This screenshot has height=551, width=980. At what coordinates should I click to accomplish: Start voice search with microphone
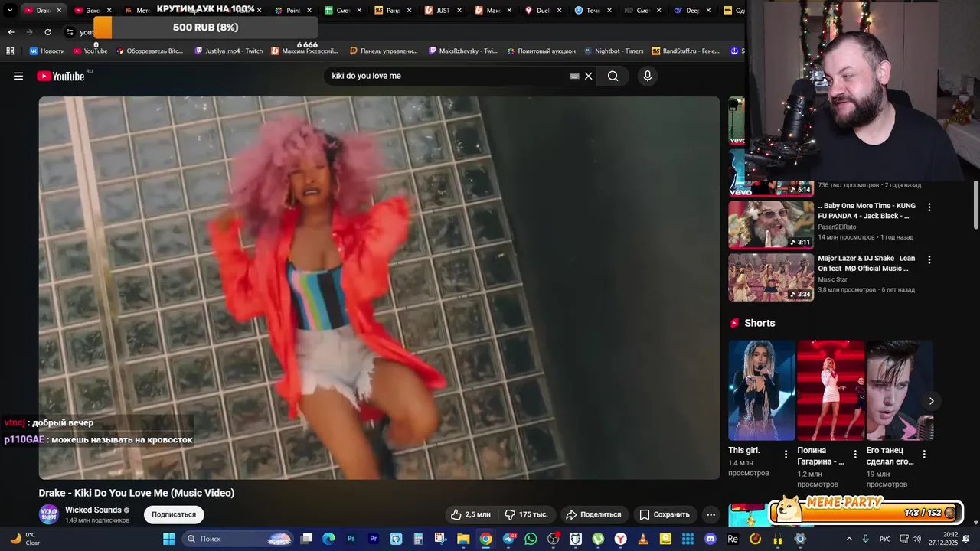pos(648,76)
